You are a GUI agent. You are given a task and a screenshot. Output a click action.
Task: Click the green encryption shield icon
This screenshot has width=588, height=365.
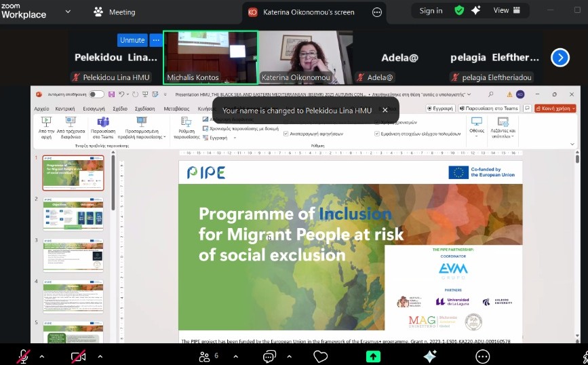(460, 11)
